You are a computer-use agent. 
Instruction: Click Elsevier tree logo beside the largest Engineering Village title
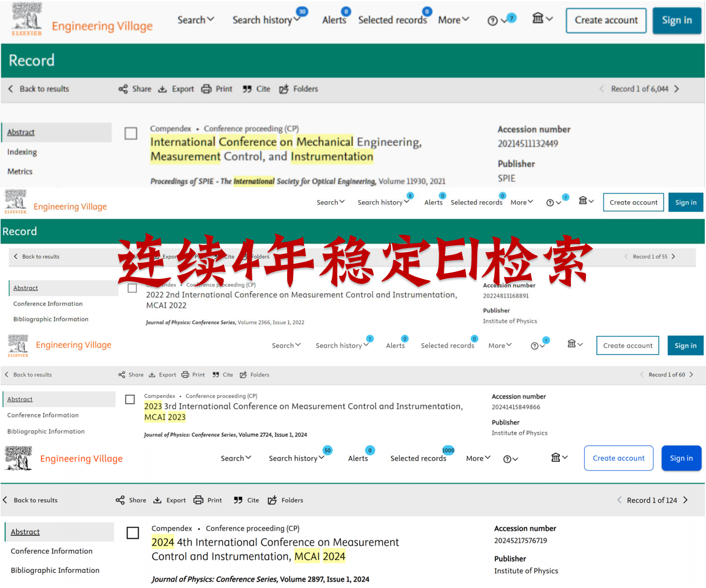pyautogui.click(x=27, y=19)
